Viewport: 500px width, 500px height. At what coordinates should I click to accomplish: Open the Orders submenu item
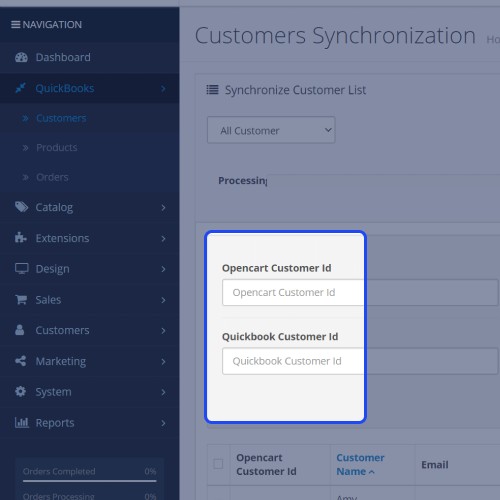tap(52, 177)
